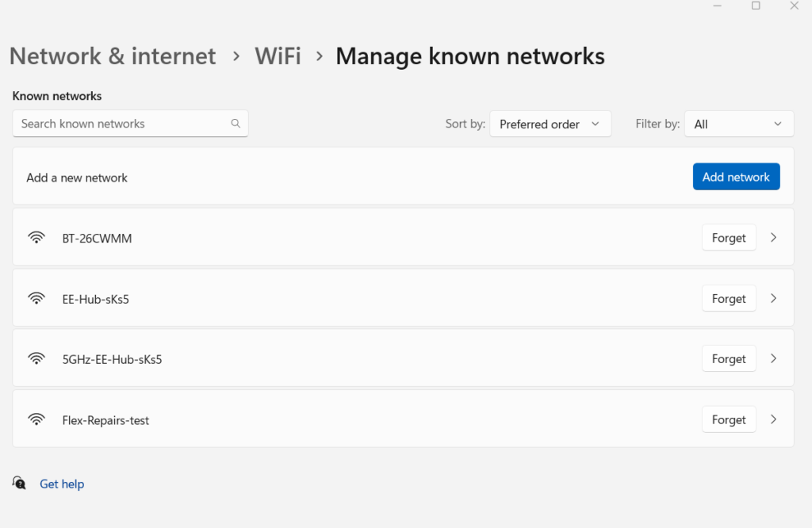Open the Get help link
This screenshot has height=528, width=812.
point(62,484)
